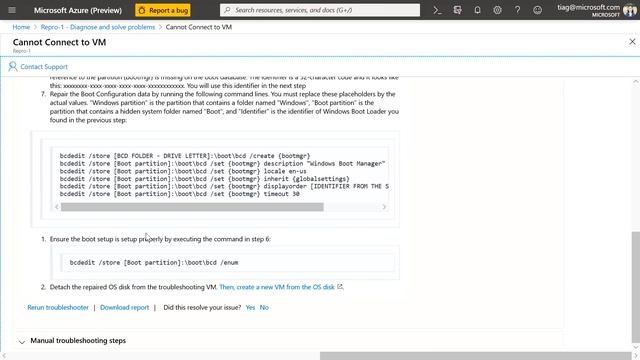
Task: Click the bcdedit locale en-us command line
Action: coord(183,171)
